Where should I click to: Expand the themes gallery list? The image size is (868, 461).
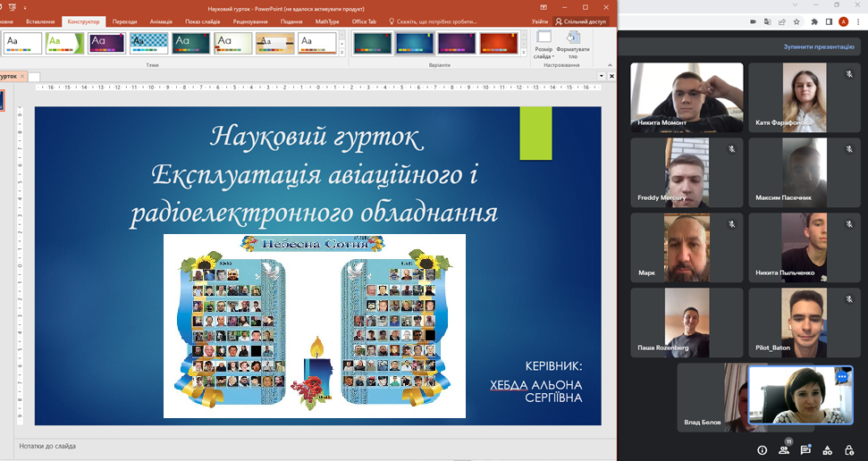[341, 54]
